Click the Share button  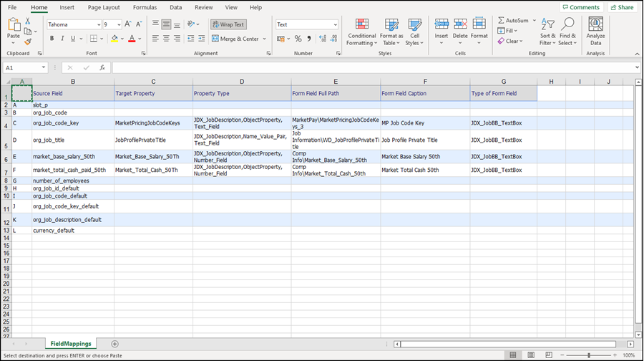tap(623, 7)
